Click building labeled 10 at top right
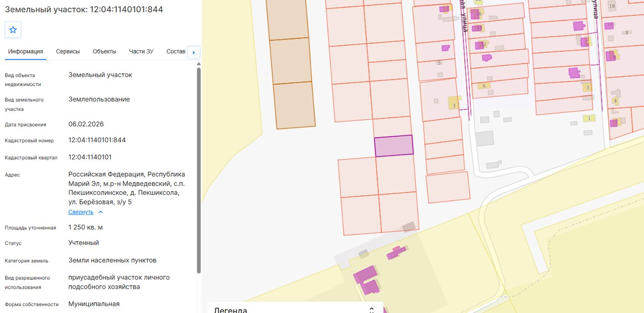This screenshot has width=644, height=313. point(612,6)
